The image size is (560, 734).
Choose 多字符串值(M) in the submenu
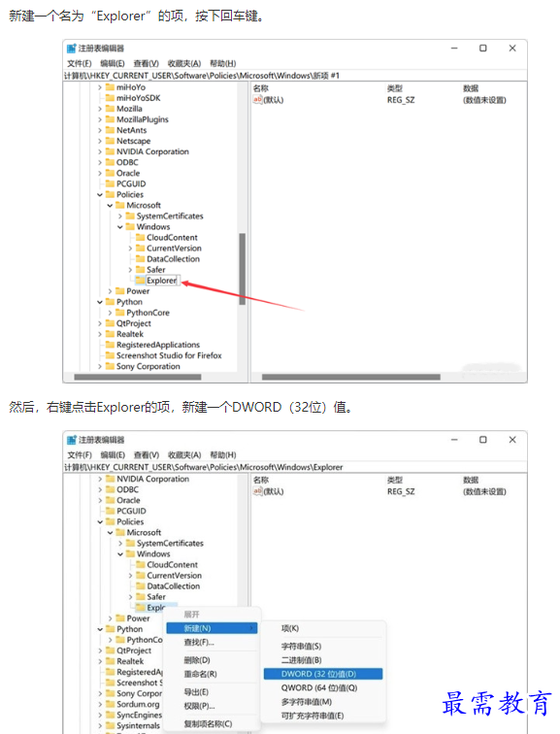[x=323, y=702]
